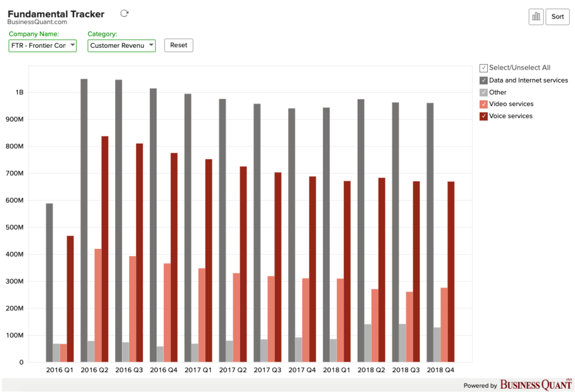This screenshot has width=575, height=392.
Task: Switch chart type with bar chart icon
Action: 536,16
